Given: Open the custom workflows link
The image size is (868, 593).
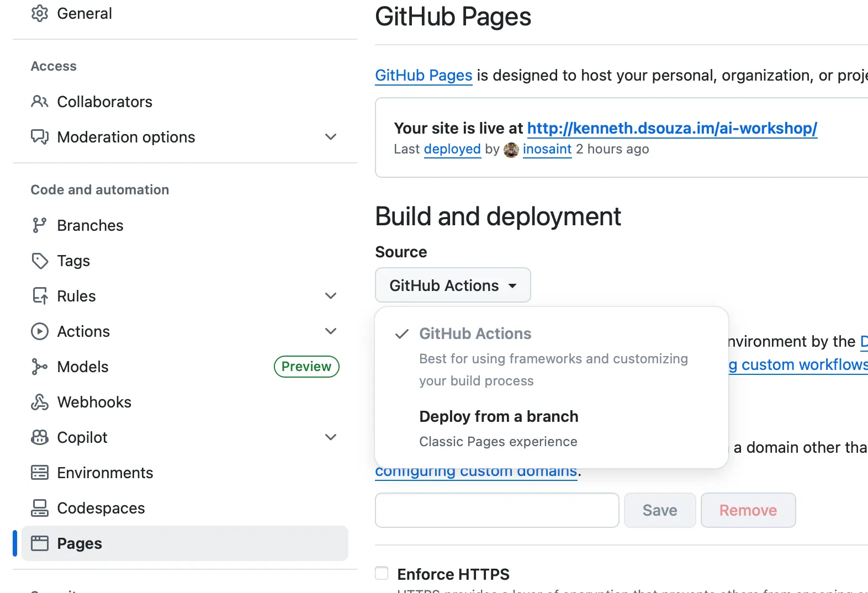Looking at the screenshot, I should point(798,364).
